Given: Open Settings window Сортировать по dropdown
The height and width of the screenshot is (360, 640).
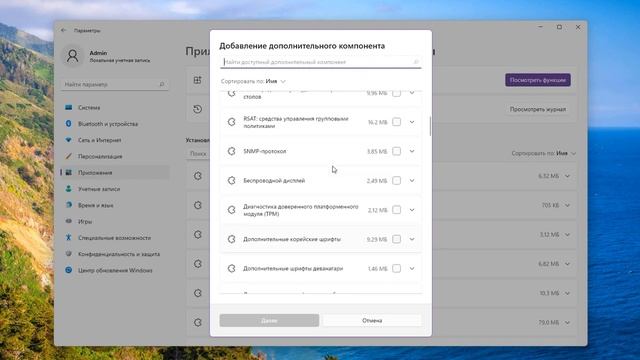Looking at the screenshot, I should [544, 153].
